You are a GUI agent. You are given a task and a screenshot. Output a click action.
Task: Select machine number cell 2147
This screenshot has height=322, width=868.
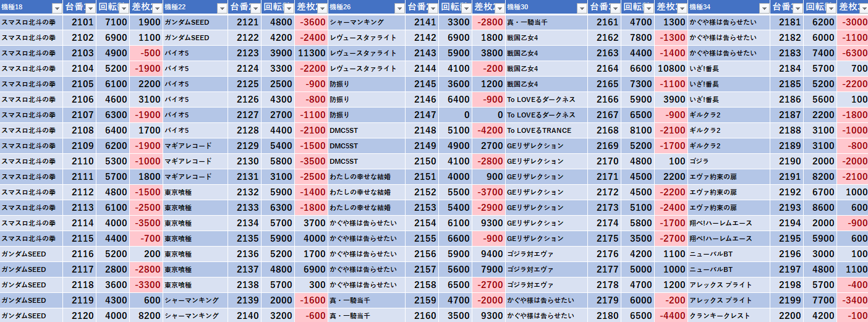coord(422,115)
